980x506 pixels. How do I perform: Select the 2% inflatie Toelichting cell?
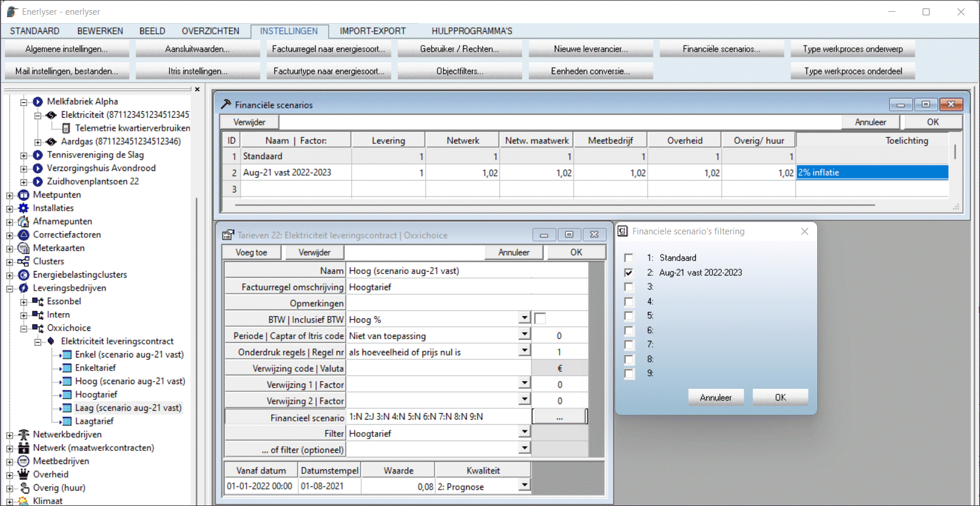tap(872, 173)
